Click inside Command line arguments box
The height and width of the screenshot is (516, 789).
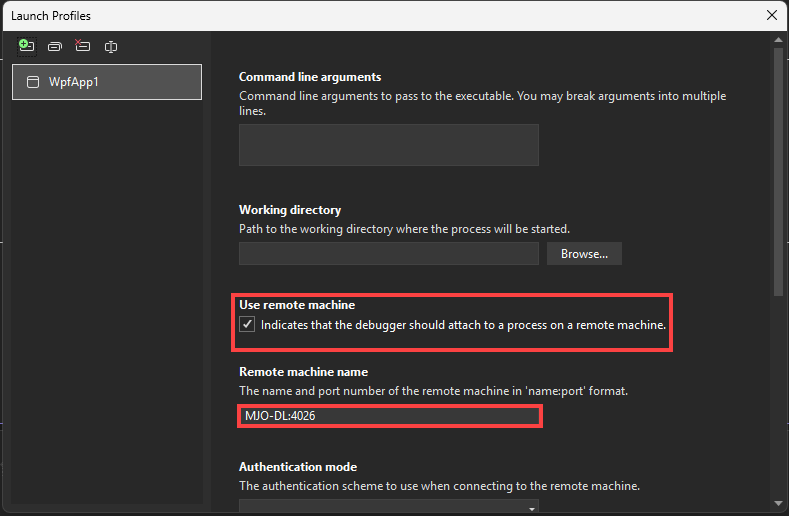tap(388, 145)
